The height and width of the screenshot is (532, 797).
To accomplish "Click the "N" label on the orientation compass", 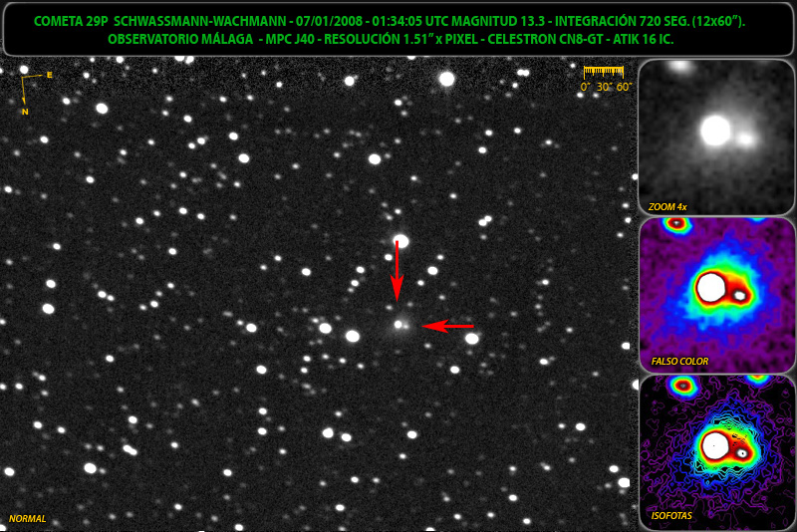I will click(25, 112).
